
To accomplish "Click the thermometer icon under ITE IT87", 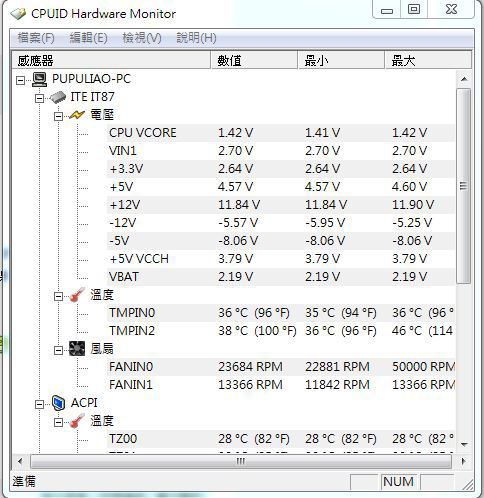I will coord(77,295).
